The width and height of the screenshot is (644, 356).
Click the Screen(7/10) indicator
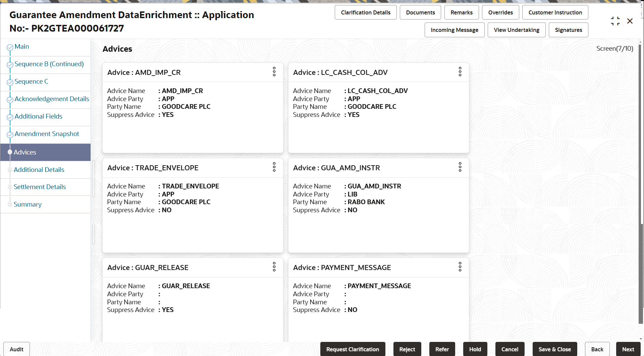coord(615,49)
